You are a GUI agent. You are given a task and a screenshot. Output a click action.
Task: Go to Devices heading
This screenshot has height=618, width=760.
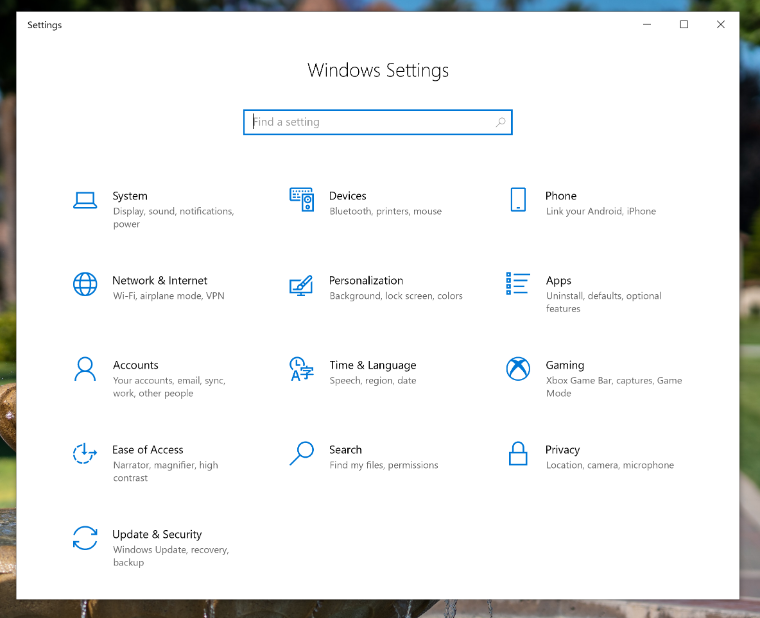pyautogui.click(x=348, y=196)
